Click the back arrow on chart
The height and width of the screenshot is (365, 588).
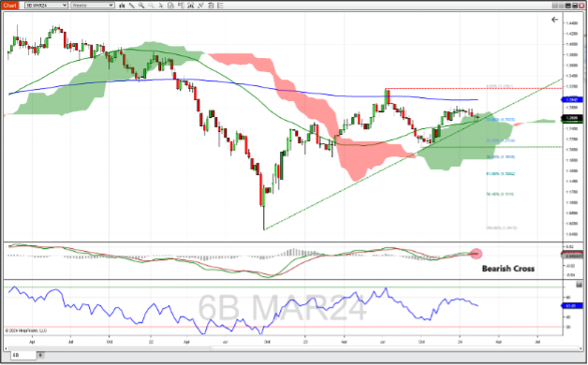click(554, 20)
